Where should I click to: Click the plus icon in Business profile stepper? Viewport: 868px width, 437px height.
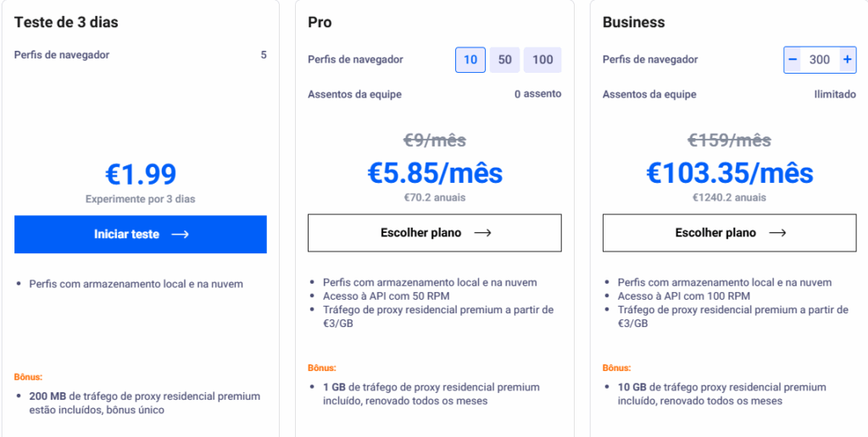848,60
